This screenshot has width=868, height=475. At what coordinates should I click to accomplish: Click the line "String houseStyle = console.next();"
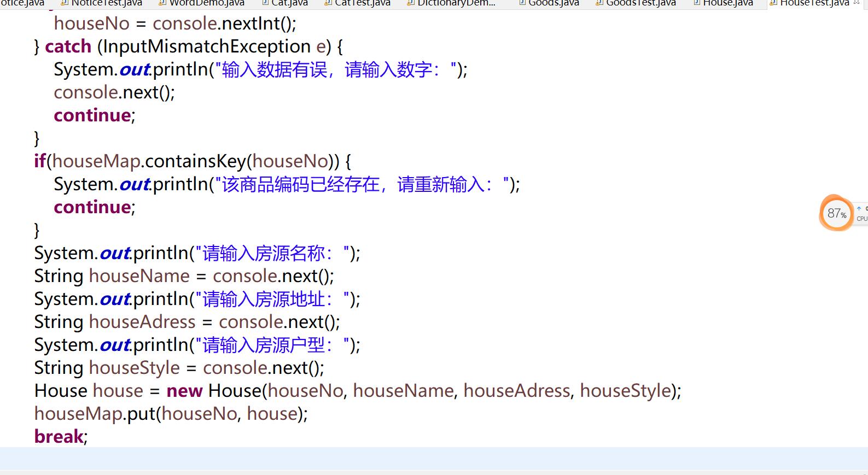point(179,368)
